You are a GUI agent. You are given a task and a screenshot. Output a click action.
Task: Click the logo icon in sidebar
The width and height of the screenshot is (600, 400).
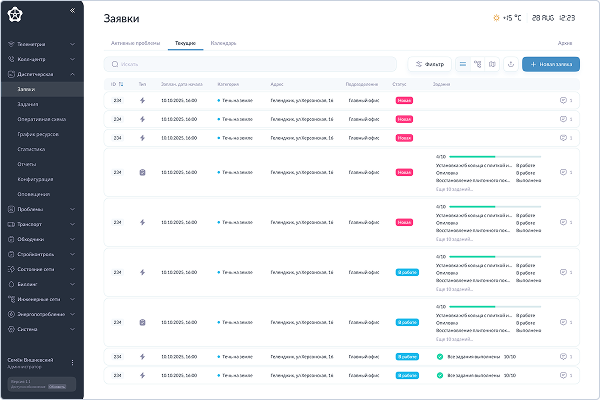15,15
